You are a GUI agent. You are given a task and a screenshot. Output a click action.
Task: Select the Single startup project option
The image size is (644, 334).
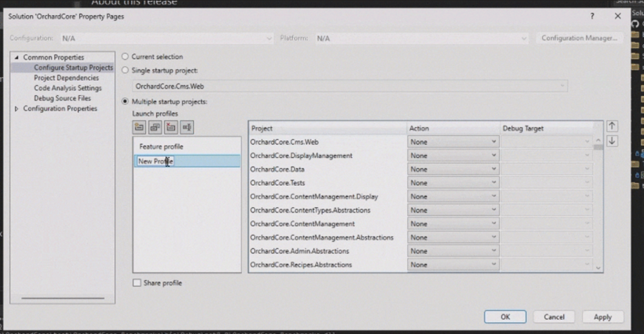click(125, 70)
